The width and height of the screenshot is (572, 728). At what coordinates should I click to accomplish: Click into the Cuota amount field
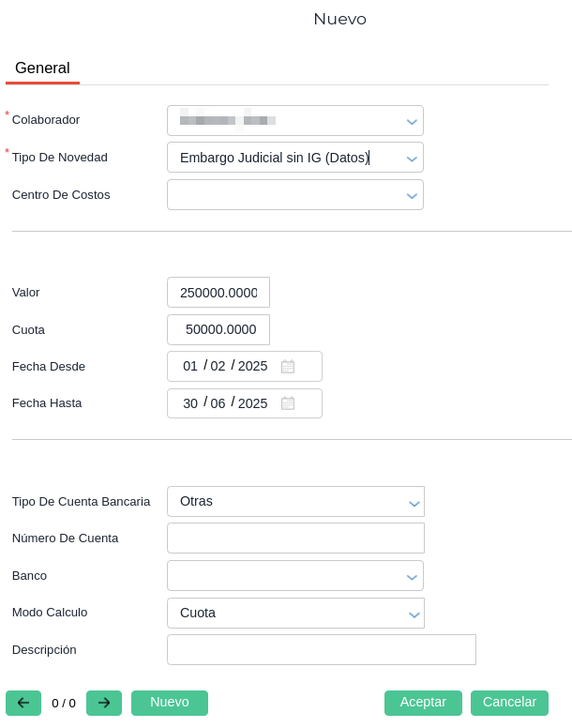coord(218,330)
